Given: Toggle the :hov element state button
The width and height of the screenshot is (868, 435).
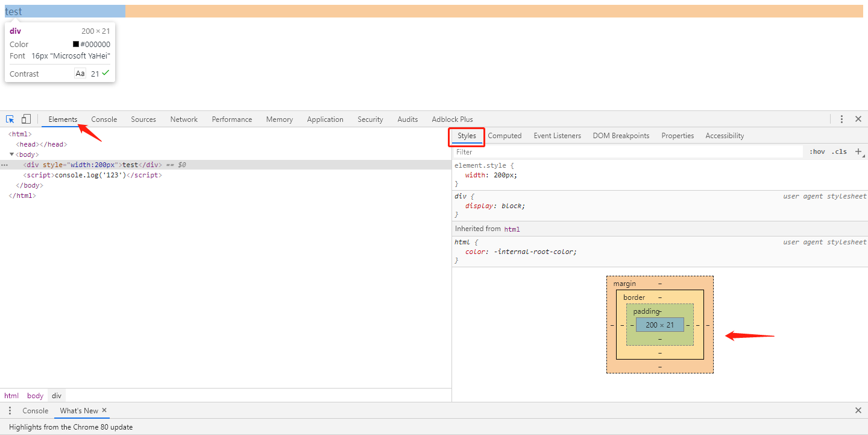Looking at the screenshot, I should pos(817,151).
